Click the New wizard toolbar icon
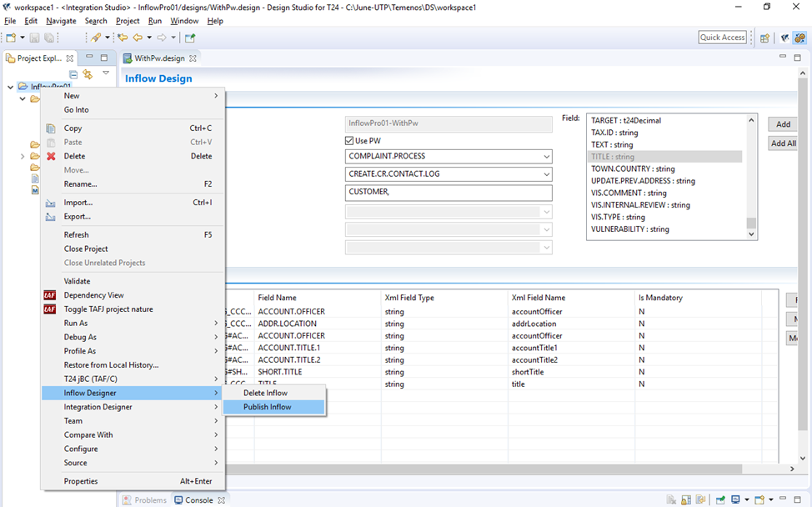Viewport: 812px width, 507px height. (11, 38)
